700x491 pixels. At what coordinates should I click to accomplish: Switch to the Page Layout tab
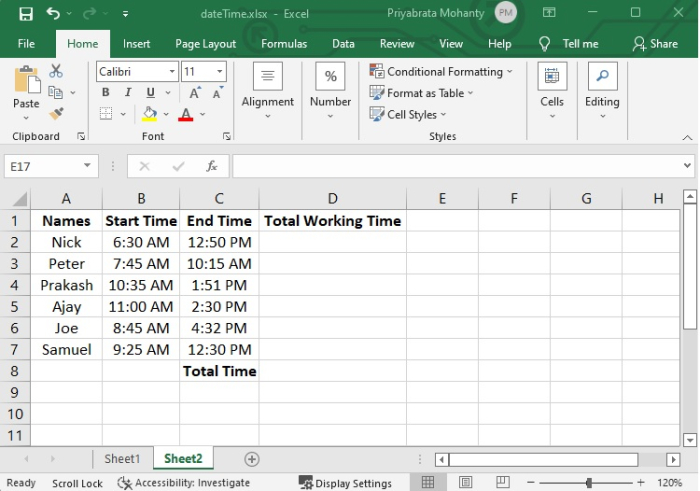(205, 44)
